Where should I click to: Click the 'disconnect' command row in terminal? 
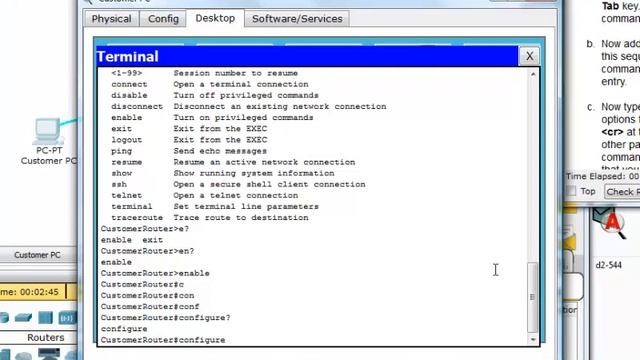[x=249, y=107]
